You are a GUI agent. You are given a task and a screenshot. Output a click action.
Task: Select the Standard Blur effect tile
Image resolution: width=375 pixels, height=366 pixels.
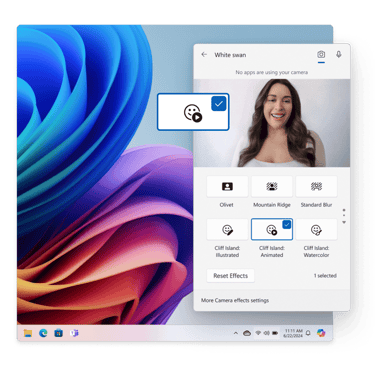316,187
